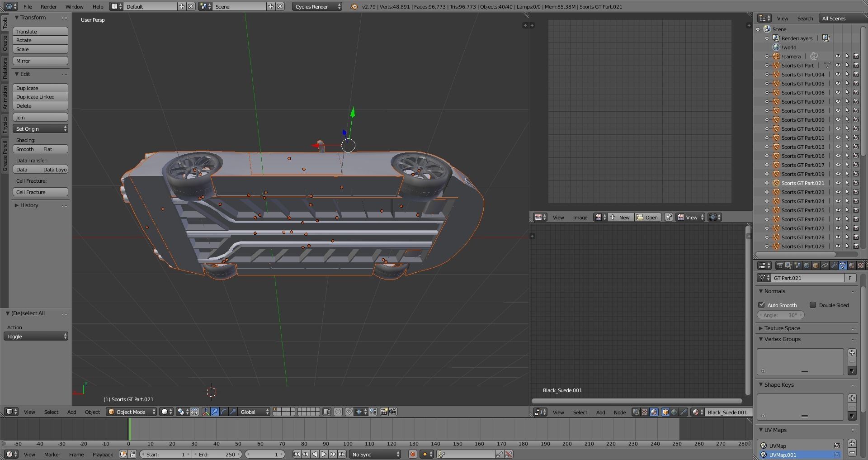Select the rotate manipulator arc icon
868x460 pixels.
pyautogui.click(x=224, y=412)
